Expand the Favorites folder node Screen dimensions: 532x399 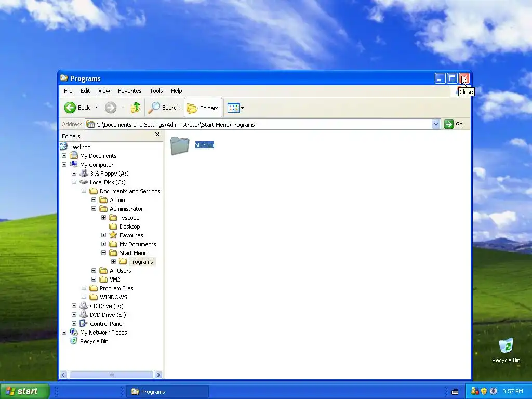click(103, 235)
